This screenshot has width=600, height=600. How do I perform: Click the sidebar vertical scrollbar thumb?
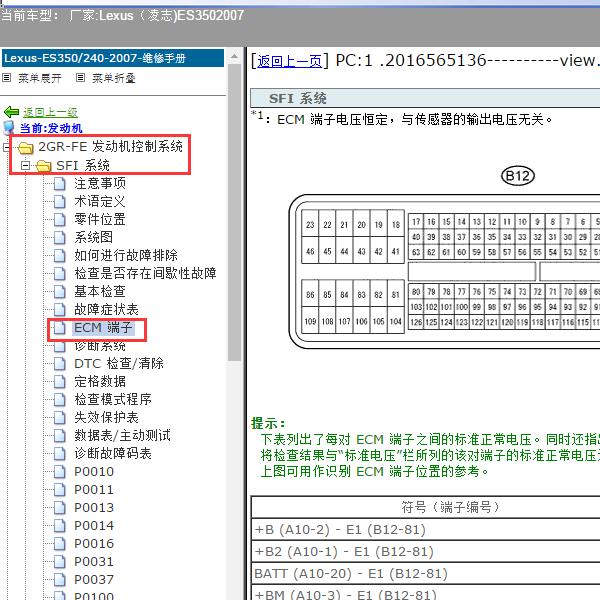[x=234, y=212]
